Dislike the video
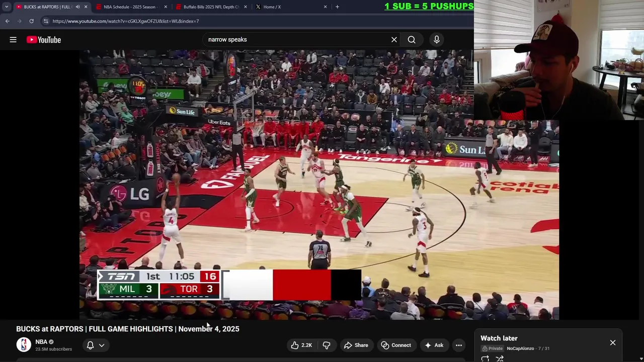The image size is (644, 362). [x=327, y=345]
